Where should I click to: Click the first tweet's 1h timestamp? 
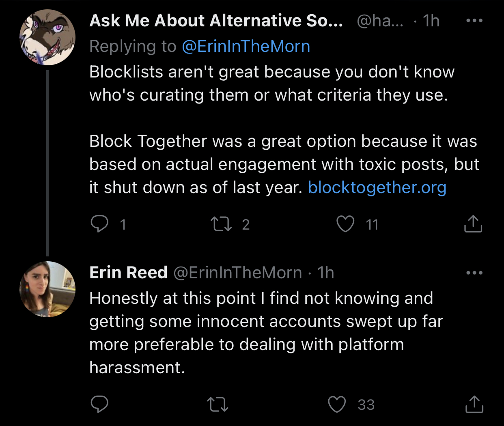pyautogui.click(x=431, y=21)
